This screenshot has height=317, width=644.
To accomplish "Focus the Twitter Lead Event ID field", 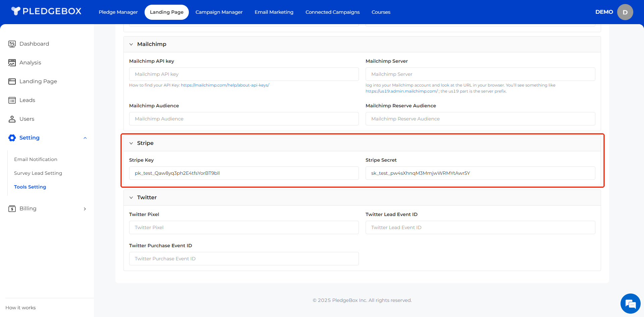I will tap(480, 227).
